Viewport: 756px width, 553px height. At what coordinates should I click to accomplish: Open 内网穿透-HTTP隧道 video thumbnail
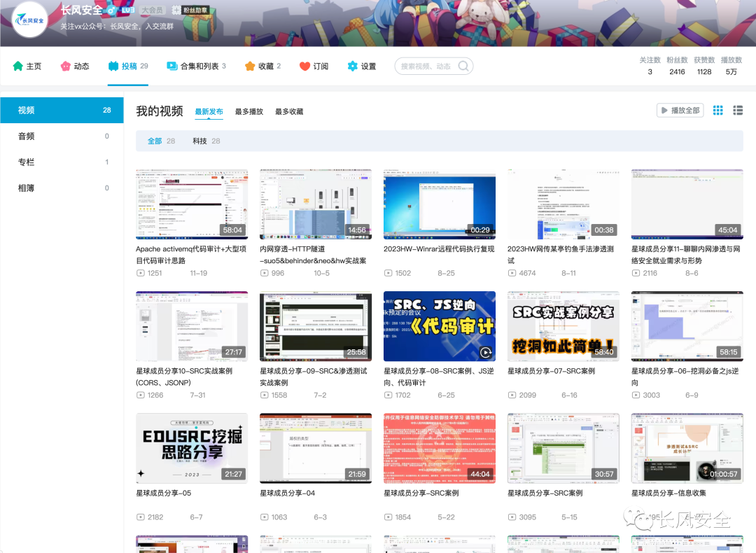tap(316, 204)
